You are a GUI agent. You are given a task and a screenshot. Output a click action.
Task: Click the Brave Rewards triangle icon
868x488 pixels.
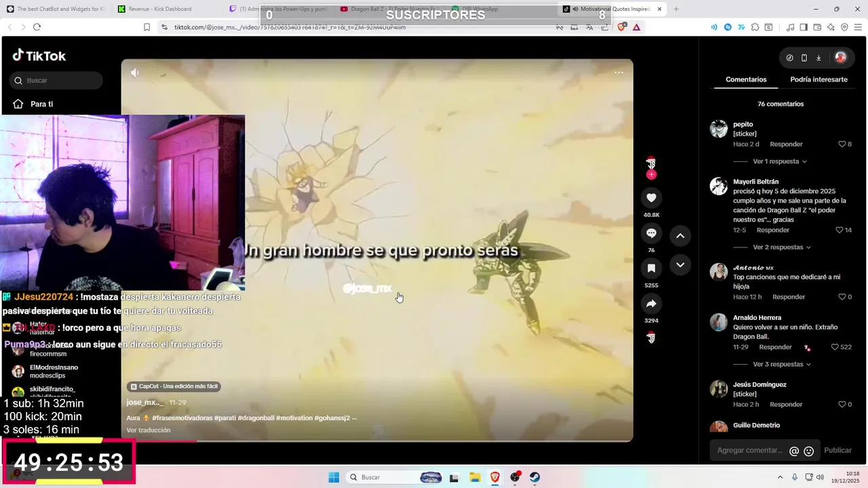pyautogui.click(x=636, y=27)
